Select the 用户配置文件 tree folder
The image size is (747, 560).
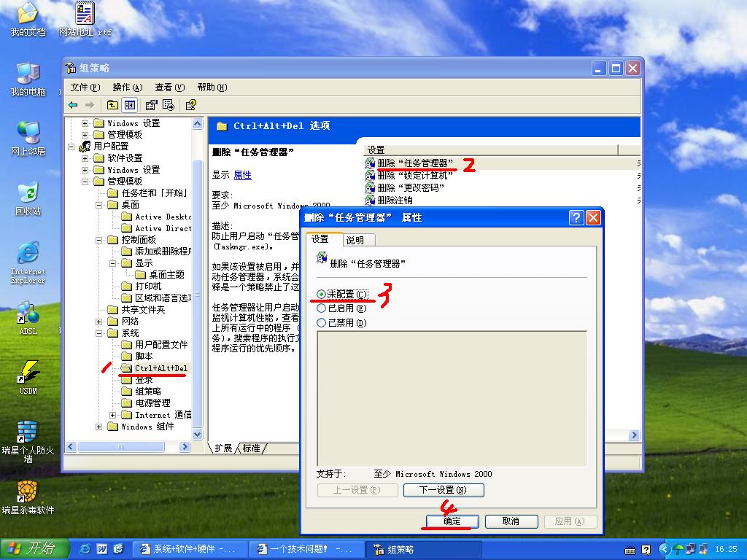(x=155, y=345)
